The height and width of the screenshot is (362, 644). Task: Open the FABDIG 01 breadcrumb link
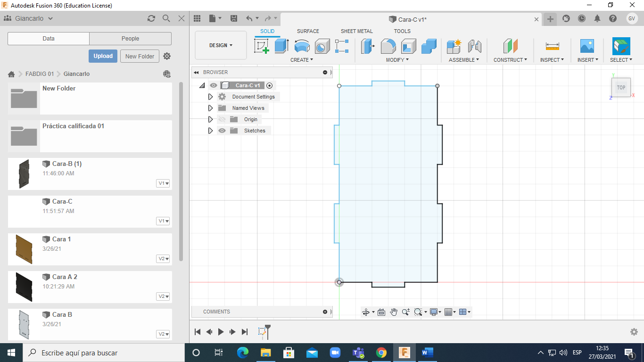[x=40, y=74]
